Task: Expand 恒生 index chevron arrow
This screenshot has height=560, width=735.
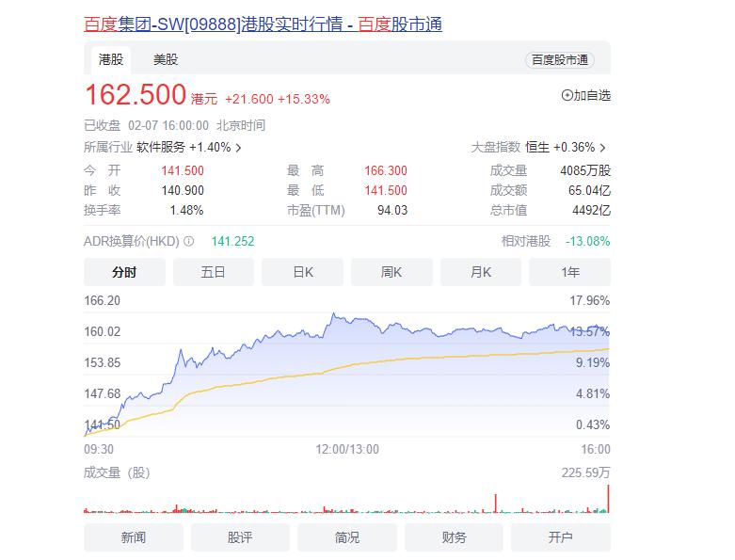Action: pyautogui.click(x=603, y=148)
